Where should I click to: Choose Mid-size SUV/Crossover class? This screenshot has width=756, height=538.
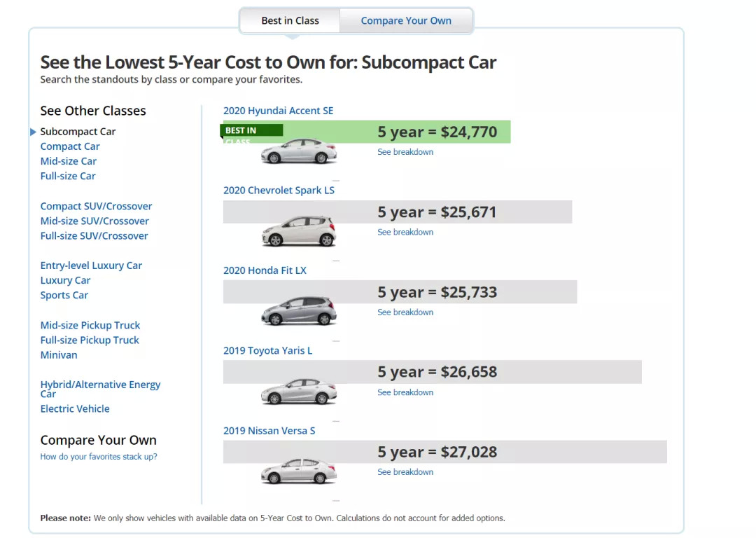click(x=94, y=221)
